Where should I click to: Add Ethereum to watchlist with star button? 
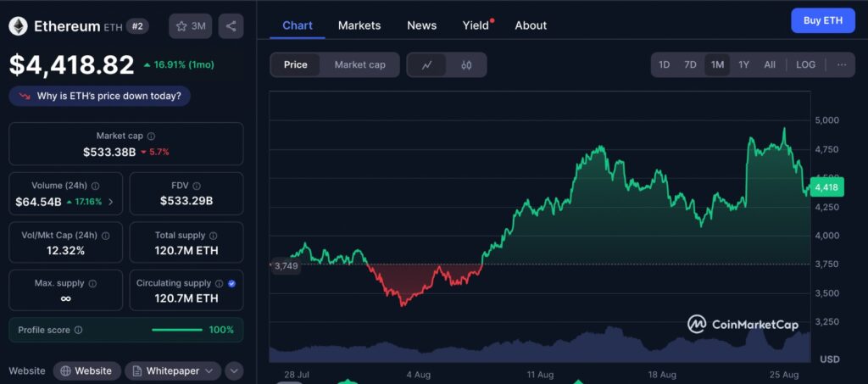[191, 26]
